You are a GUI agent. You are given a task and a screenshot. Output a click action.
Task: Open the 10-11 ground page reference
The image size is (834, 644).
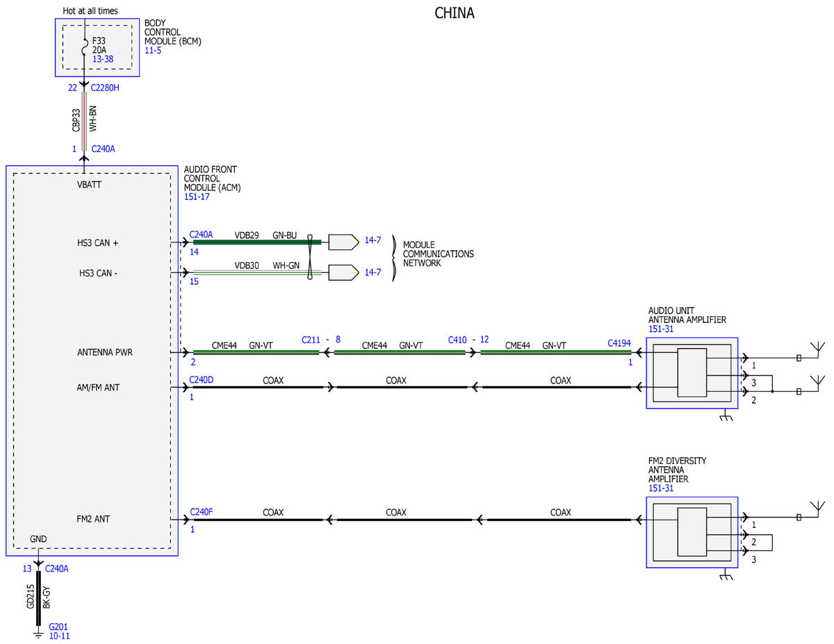59,636
